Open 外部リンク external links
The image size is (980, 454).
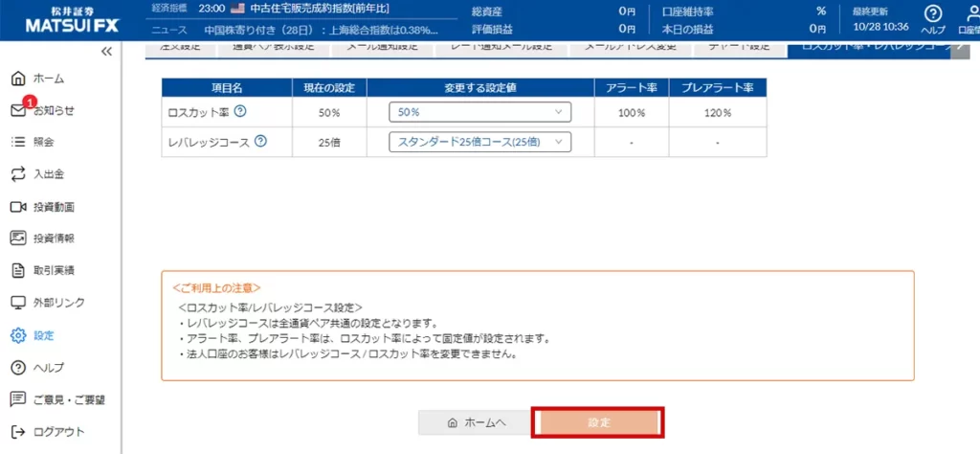48,303
